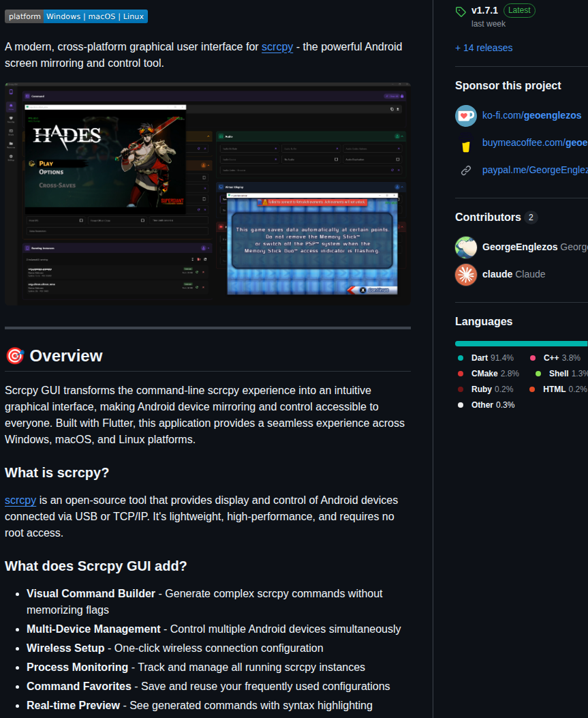This screenshot has width=588, height=718.
Task: Click the Sponsor this project heading
Action: coord(508,86)
